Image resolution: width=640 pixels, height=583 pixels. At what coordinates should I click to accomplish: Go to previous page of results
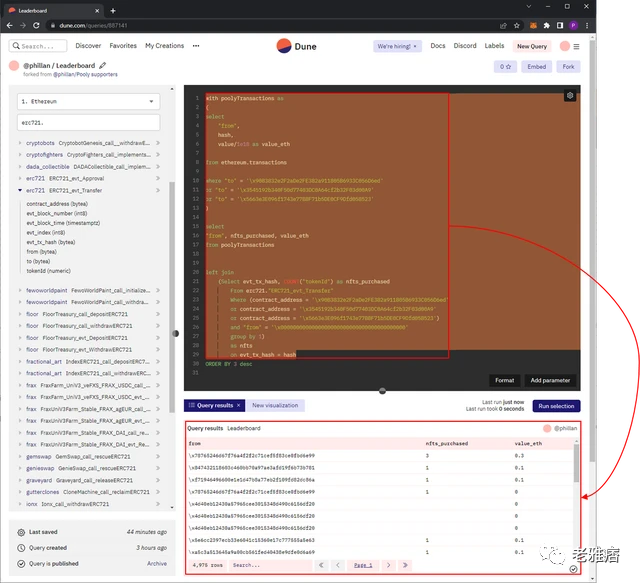pos(338,565)
